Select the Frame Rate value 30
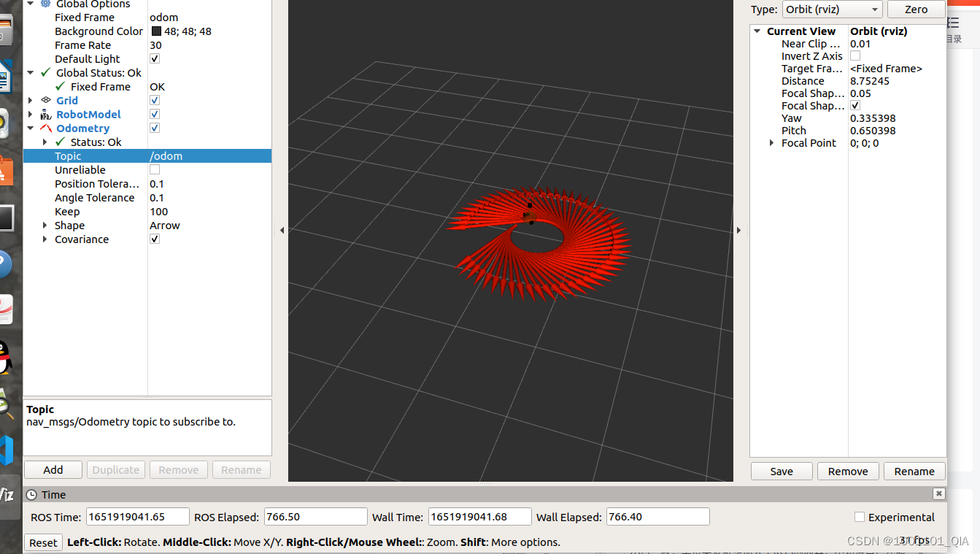The image size is (980, 554). [155, 45]
